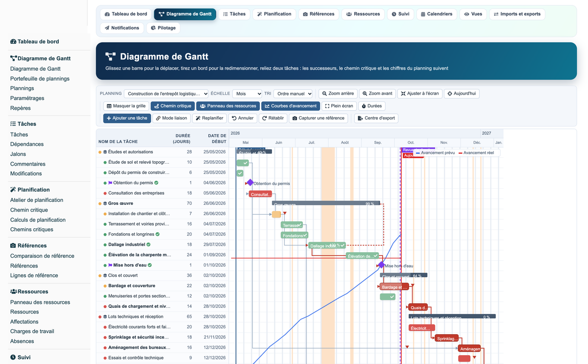Click the Annuler undo button
This screenshot has height=364, width=588.
point(243,118)
